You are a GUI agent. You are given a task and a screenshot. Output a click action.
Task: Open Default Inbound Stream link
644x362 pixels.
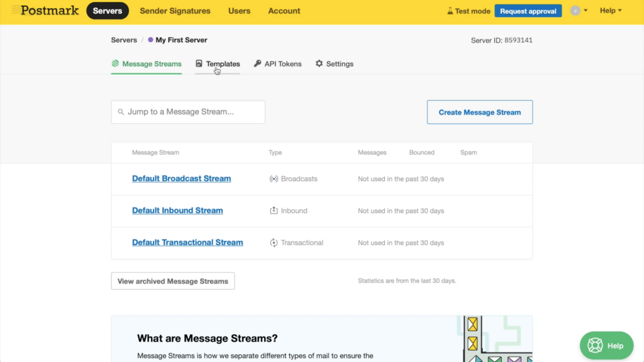click(177, 210)
